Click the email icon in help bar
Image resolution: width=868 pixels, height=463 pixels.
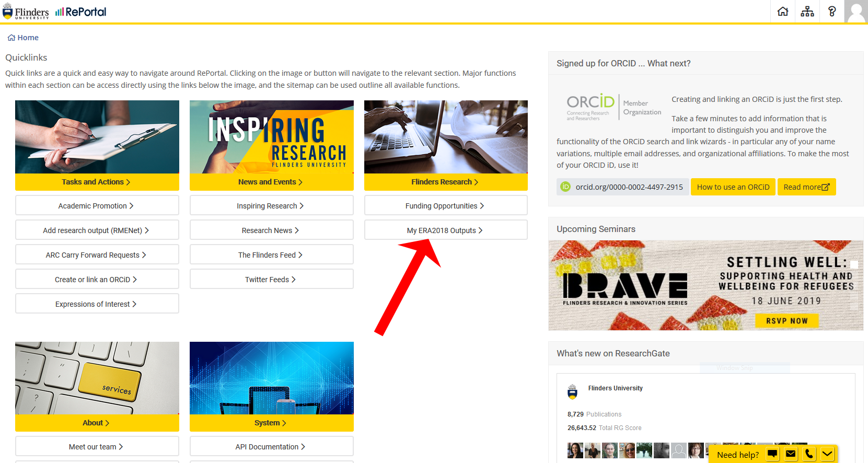(791, 454)
